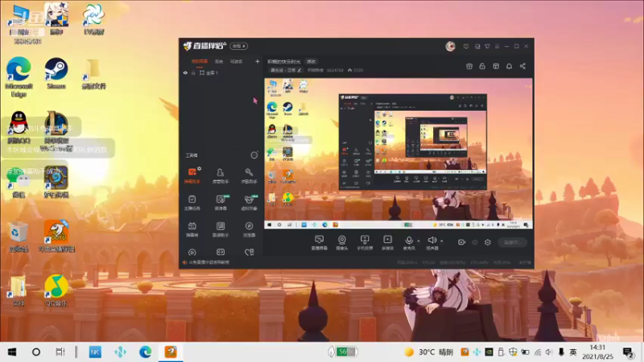Image resolution: width=644 pixels, height=362 pixels.
Task: Toggle the padlock icon above the preview
Action: point(482,66)
